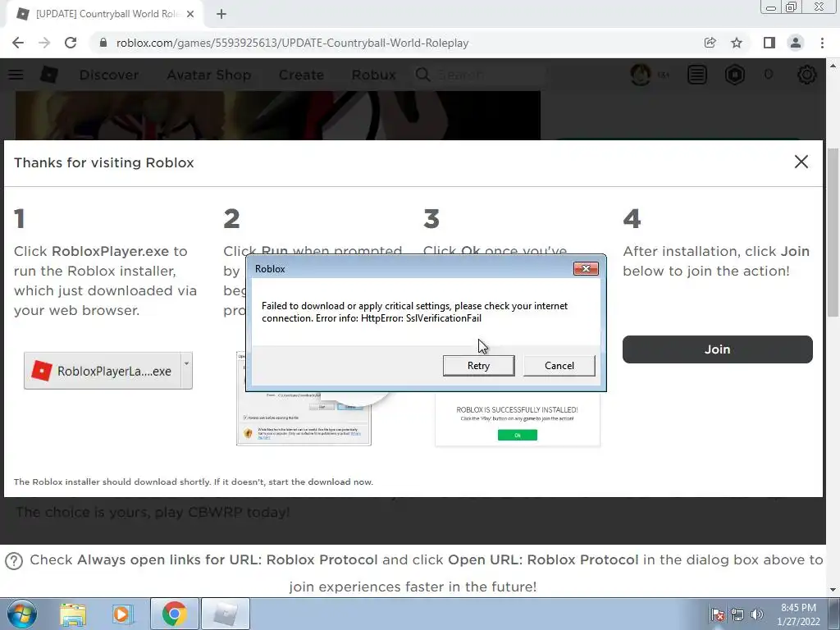The image size is (840, 630).
Task: Open the Roblox settings gear icon
Action: coord(807,75)
